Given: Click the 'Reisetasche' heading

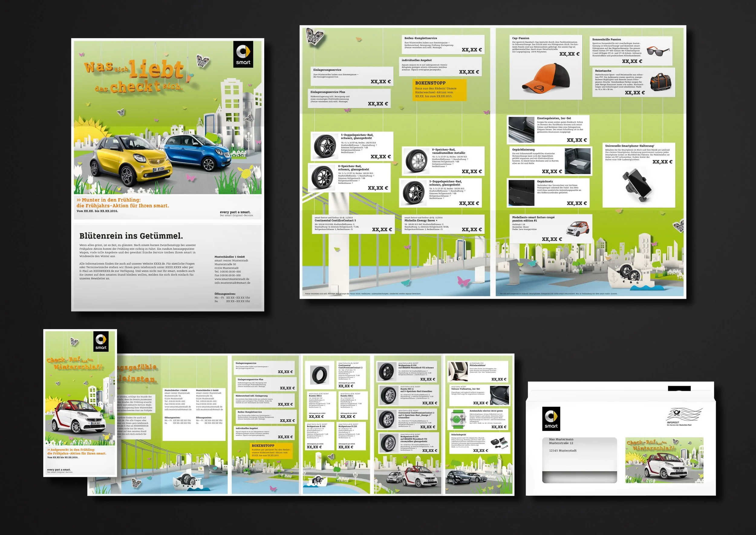Looking at the screenshot, I should pos(603,71).
